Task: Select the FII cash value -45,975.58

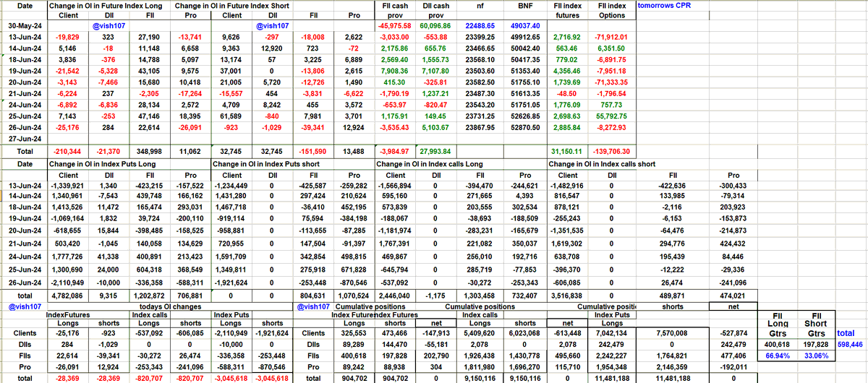Action: pyautogui.click(x=396, y=25)
